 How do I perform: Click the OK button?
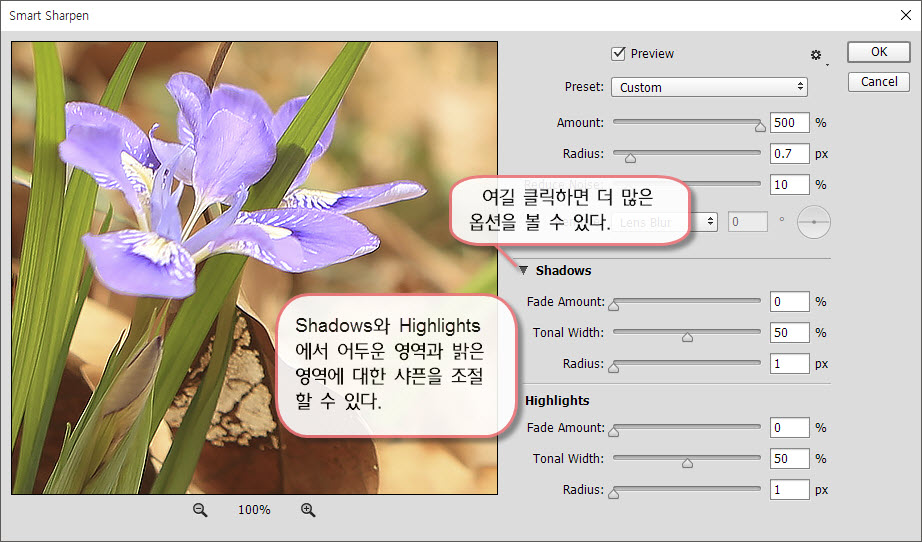878,52
